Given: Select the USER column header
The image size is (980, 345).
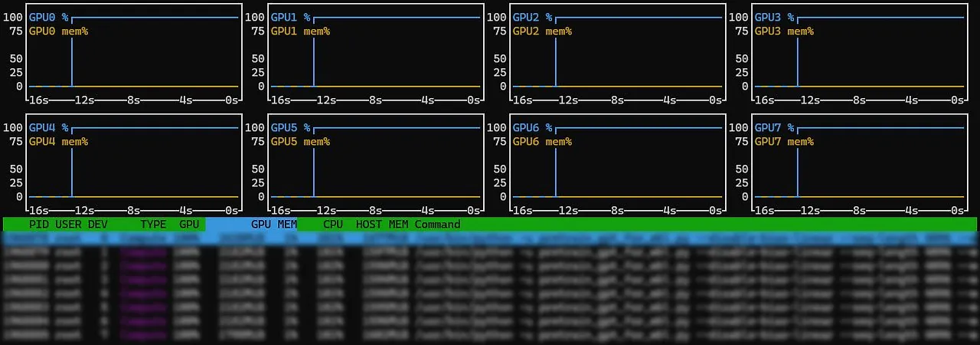Looking at the screenshot, I should click(x=68, y=225).
